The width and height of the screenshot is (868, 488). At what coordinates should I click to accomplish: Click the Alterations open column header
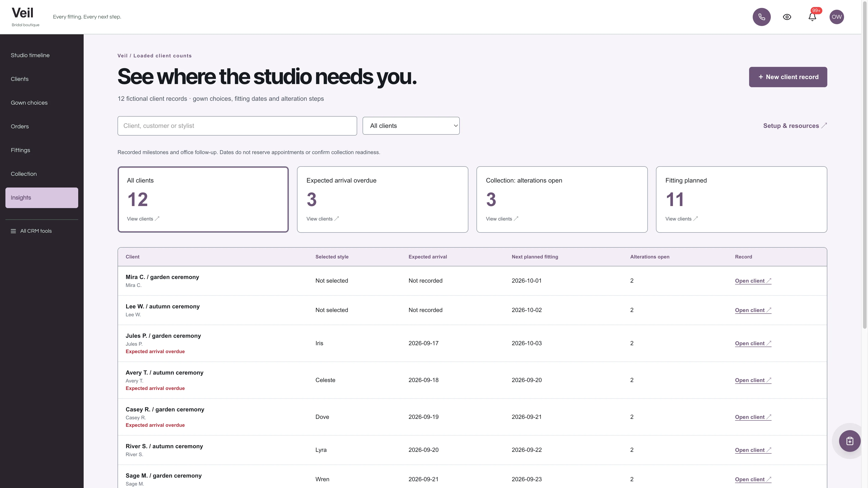click(650, 257)
